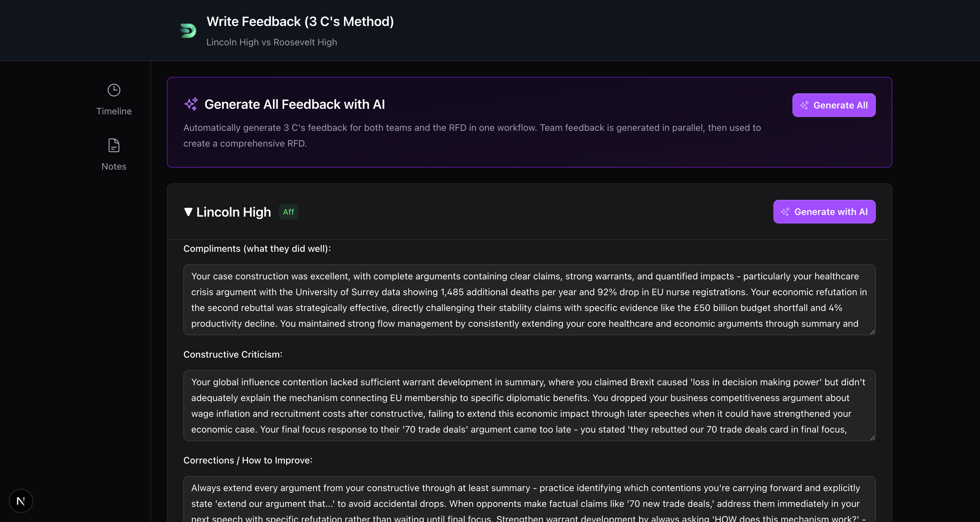Click the sparkle icon on Generate with AI button
Image resolution: width=980 pixels, height=522 pixels.
tap(785, 212)
